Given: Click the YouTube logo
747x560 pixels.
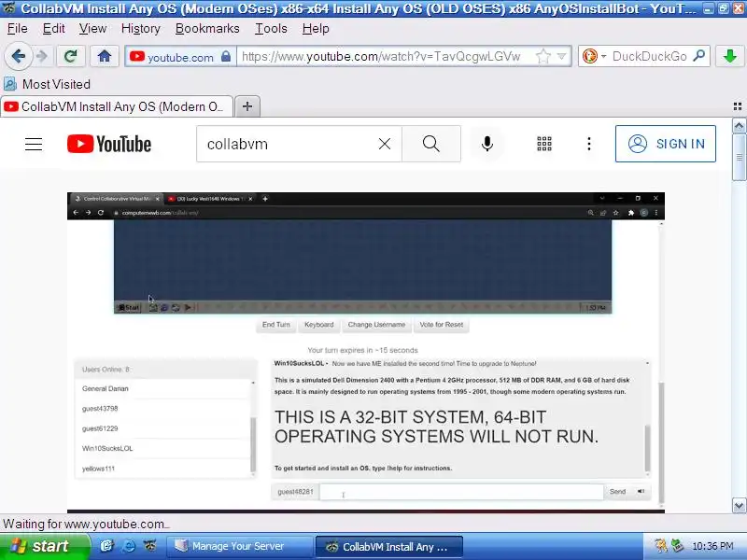Looking at the screenshot, I should (x=109, y=144).
